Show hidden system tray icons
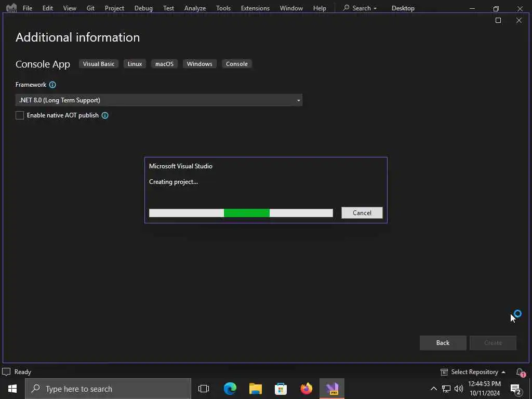Image resolution: width=532 pixels, height=399 pixels. 433,389
